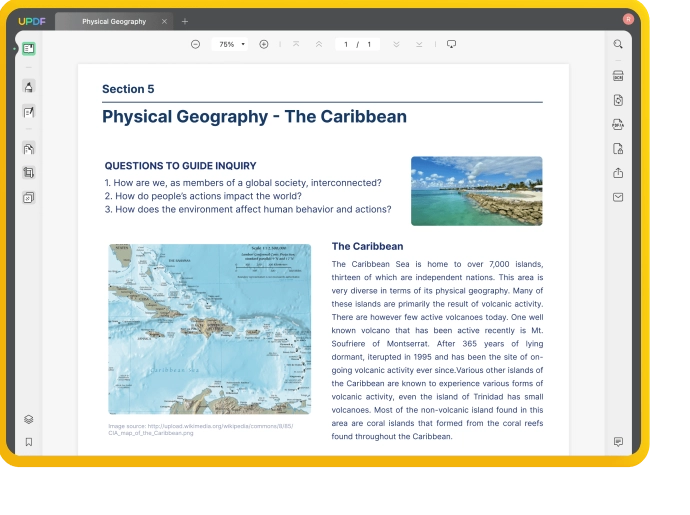Select the Comment highlighter tool

[x=29, y=87]
